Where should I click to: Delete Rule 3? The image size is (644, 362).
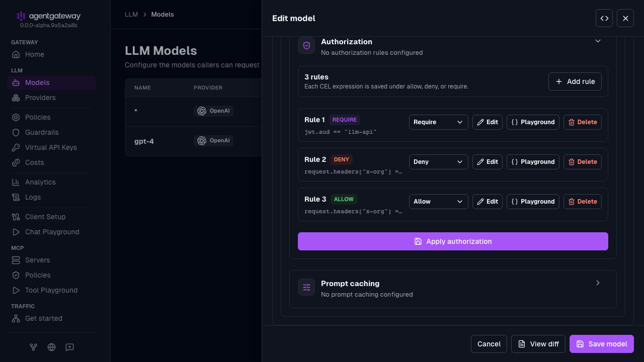point(583,202)
